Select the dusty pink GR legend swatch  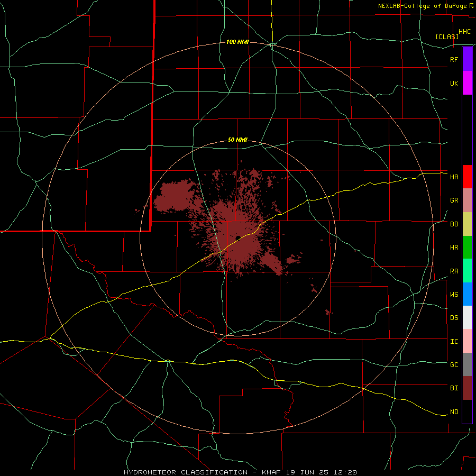(467, 200)
